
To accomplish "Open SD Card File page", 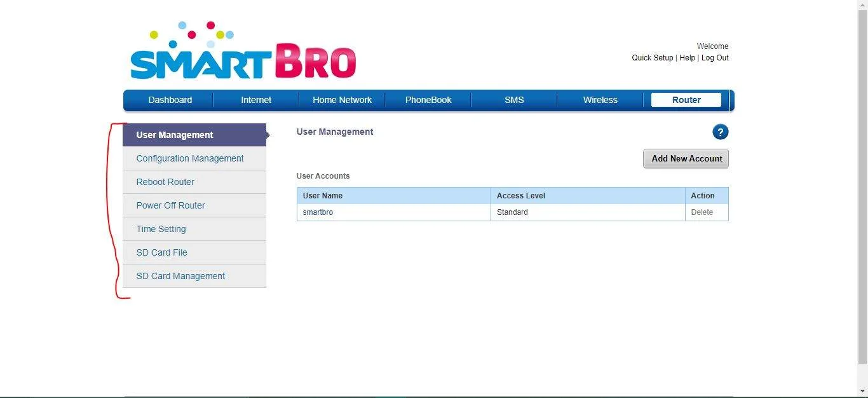I will pyautogui.click(x=194, y=252).
